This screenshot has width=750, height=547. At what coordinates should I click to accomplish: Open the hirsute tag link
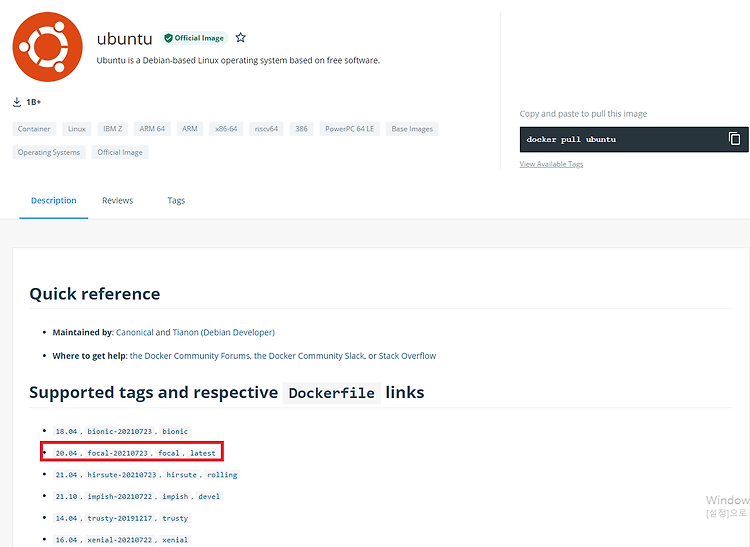[181, 475]
